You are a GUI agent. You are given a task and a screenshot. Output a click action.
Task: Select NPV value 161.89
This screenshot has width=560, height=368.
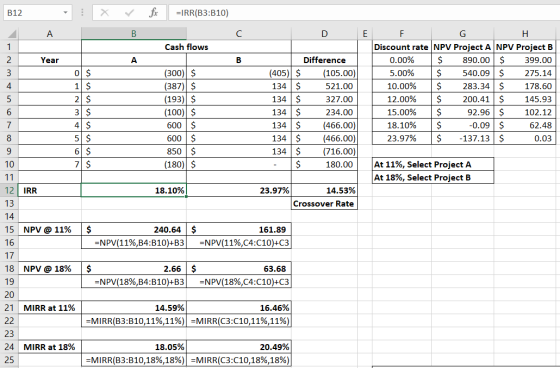click(x=239, y=230)
